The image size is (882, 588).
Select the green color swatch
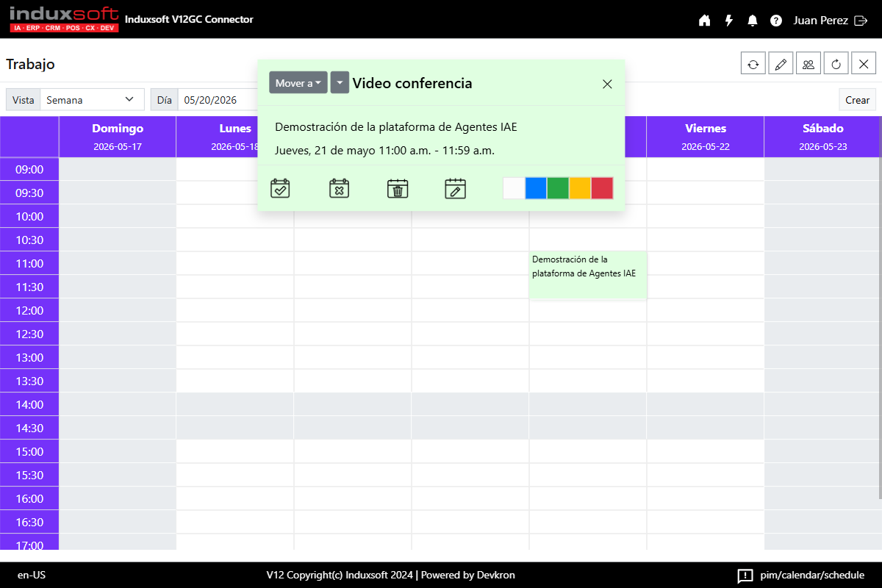558,188
